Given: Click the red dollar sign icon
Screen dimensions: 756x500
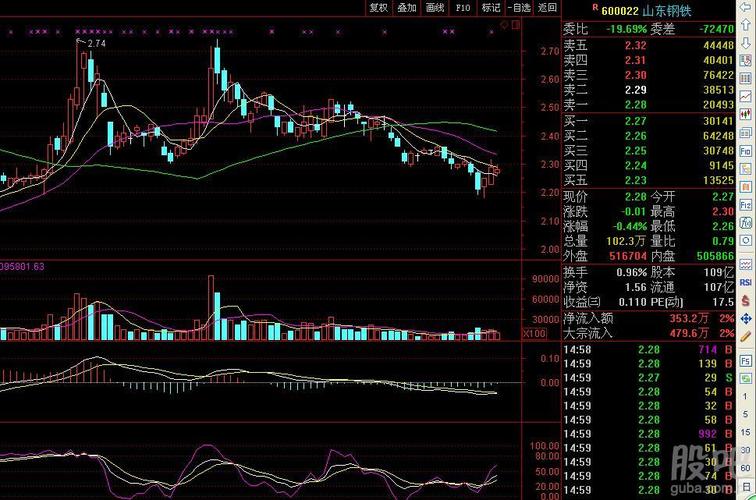Looking at the screenshot, I should 745,300.
